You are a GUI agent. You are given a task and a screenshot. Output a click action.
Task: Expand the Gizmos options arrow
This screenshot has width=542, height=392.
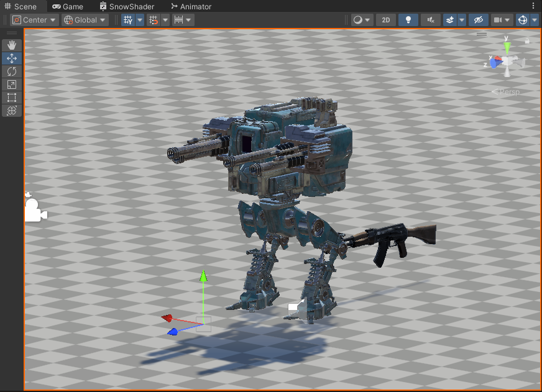(x=535, y=20)
